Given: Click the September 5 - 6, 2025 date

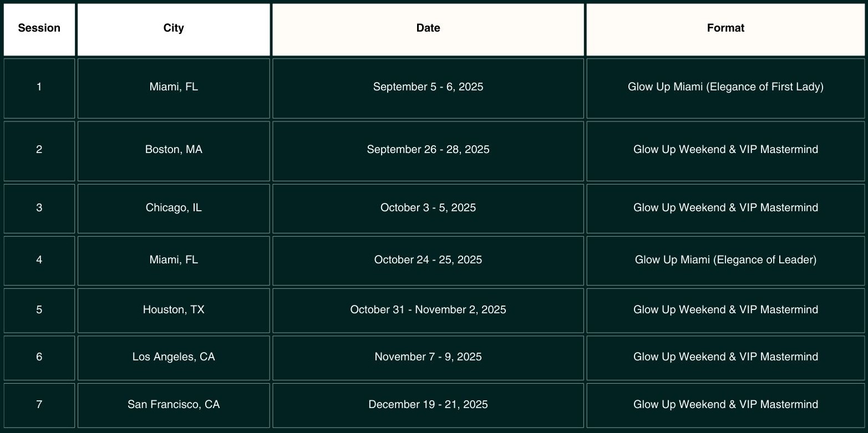Looking at the screenshot, I should tap(428, 88).
